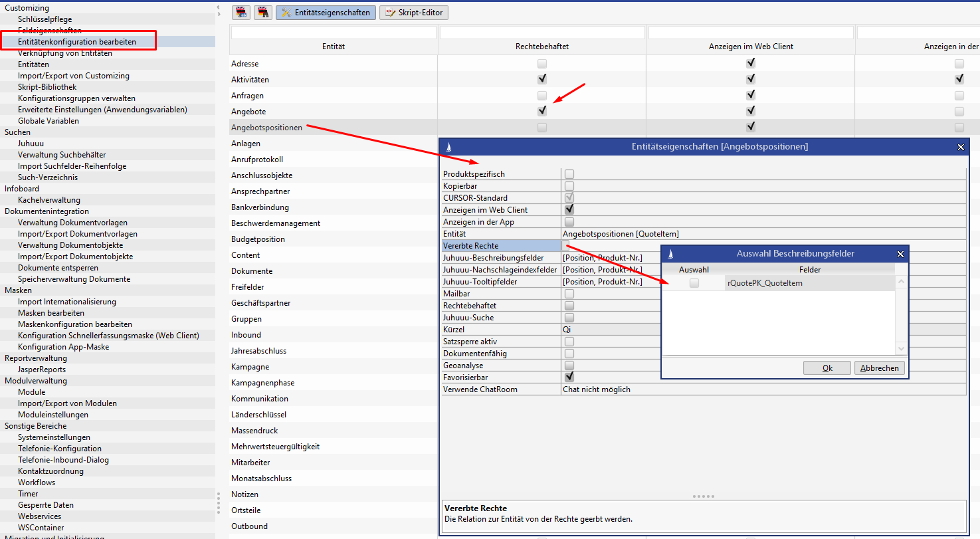The width and height of the screenshot is (980, 539).
Task: Click the Abbrechen button
Action: pyautogui.click(x=879, y=368)
